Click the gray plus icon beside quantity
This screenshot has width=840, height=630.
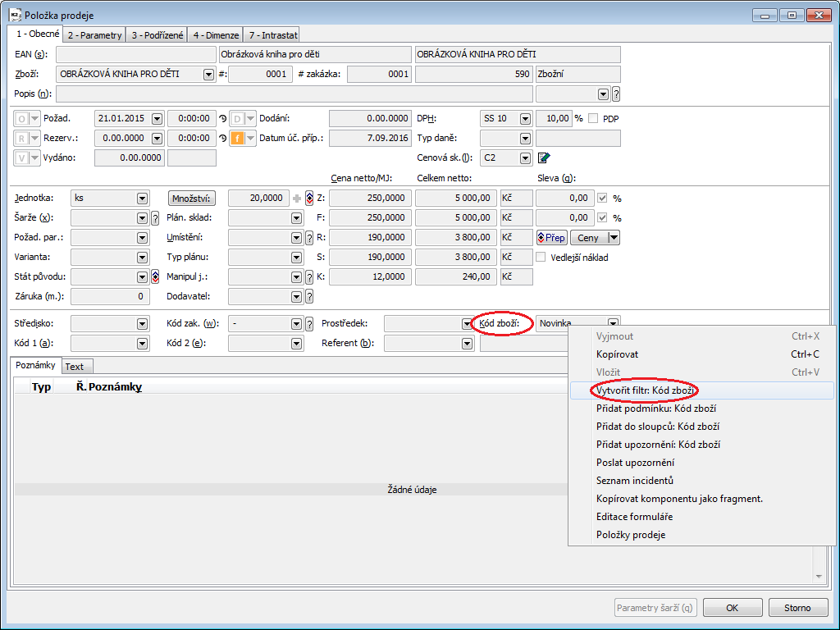click(297, 199)
